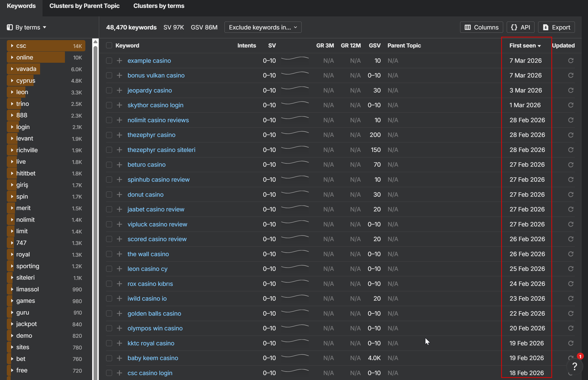This screenshot has height=380, width=588.
Task: Refresh the donut casino row data
Action: click(571, 195)
